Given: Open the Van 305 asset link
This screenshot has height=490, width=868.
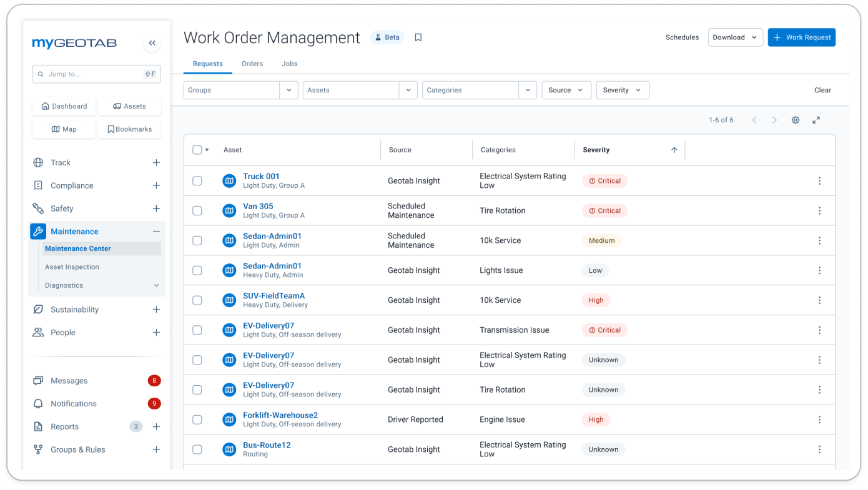Looking at the screenshot, I should [x=258, y=206].
